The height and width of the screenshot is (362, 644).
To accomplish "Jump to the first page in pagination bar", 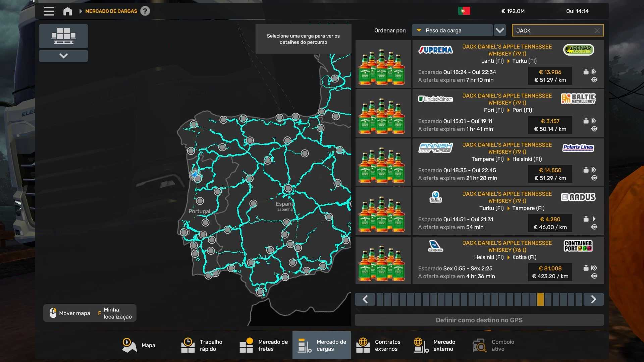I will click(x=380, y=299).
